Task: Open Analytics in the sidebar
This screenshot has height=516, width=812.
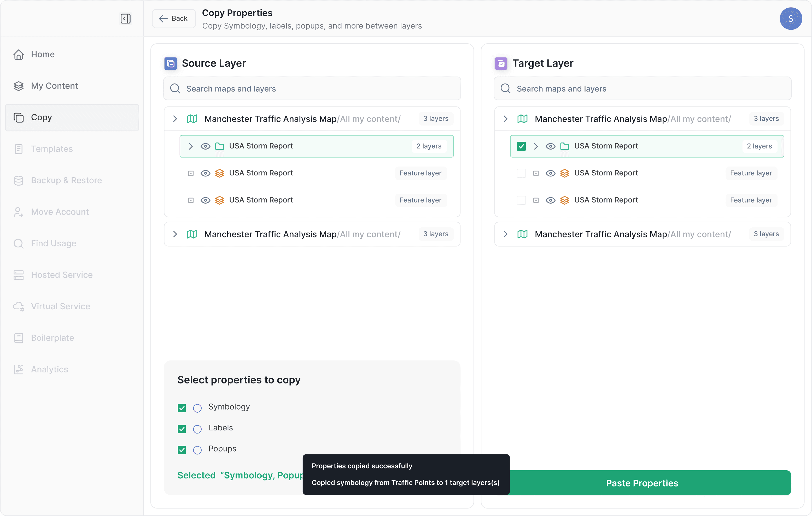Action: [x=49, y=369]
